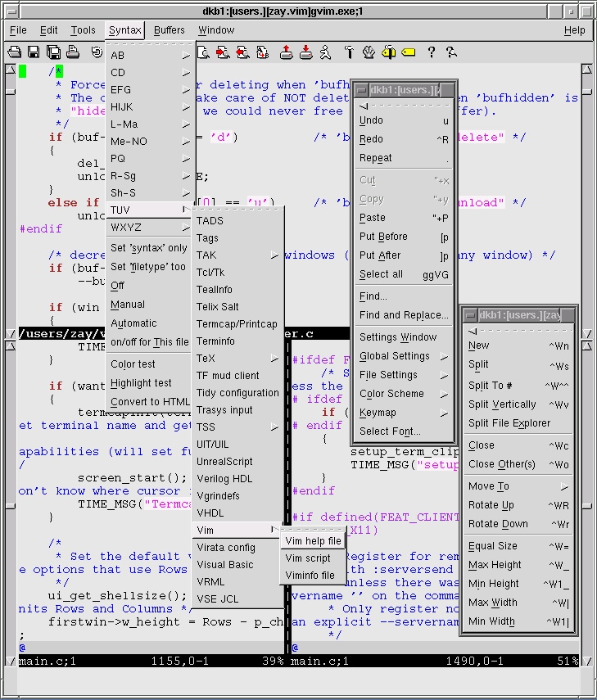Click the Help question mark icon
The width and height of the screenshot is (597, 700).
click(432, 52)
